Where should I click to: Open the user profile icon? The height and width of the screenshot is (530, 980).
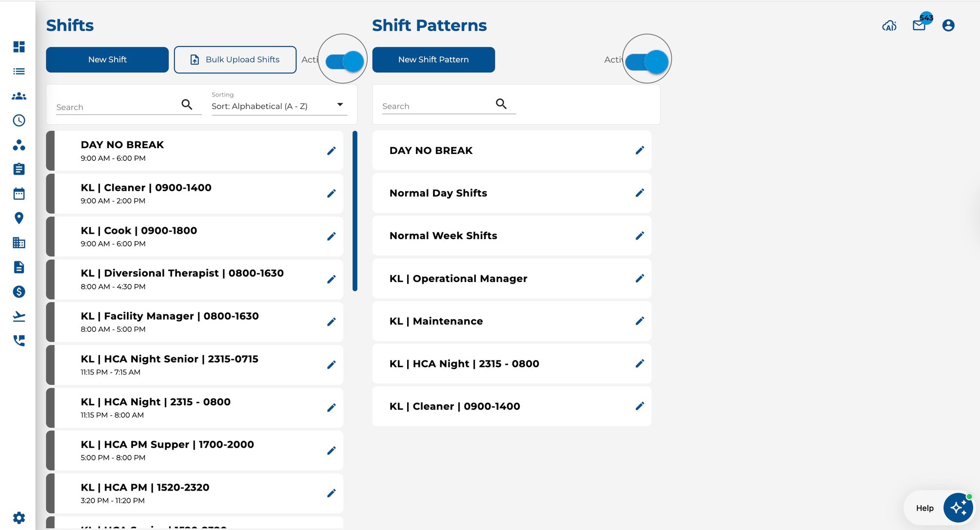pyautogui.click(x=948, y=25)
